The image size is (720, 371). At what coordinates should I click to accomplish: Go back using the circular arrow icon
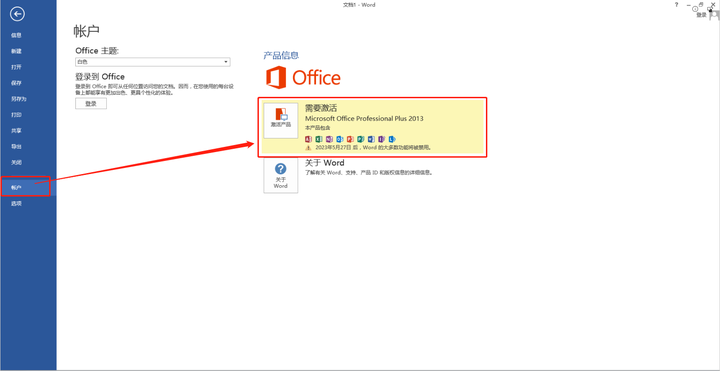[x=17, y=14]
